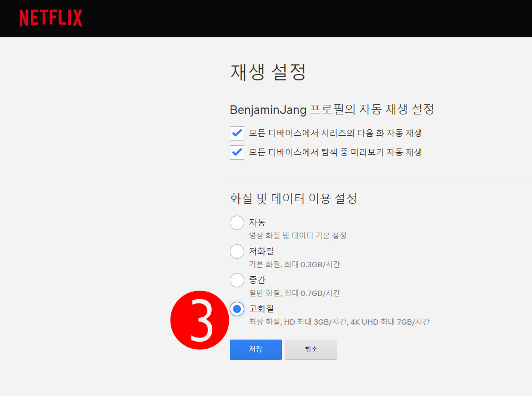Select the 중간 radio button

click(237, 280)
